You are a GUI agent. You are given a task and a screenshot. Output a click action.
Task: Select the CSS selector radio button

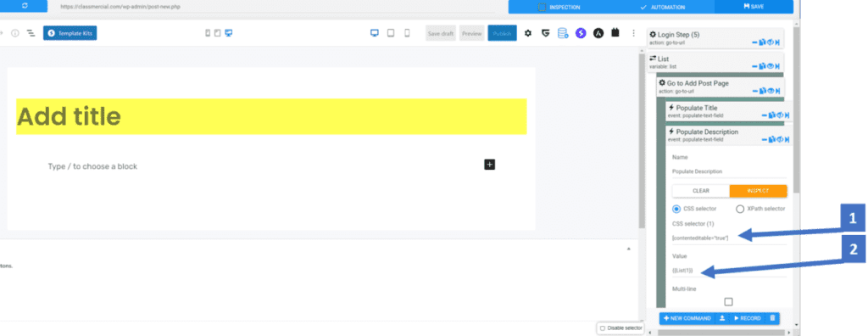tap(676, 209)
